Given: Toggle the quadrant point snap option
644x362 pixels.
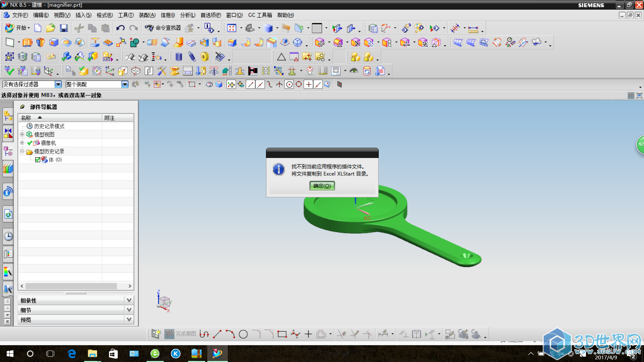Looking at the screenshot, I should click(x=299, y=84).
